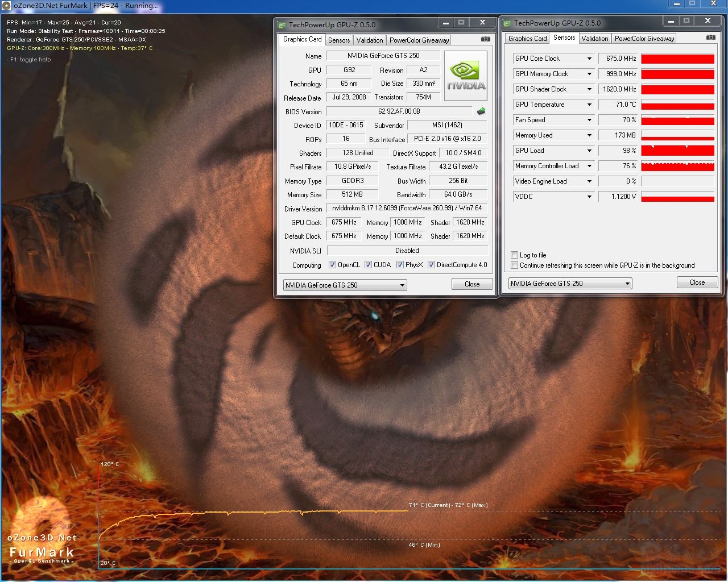
Task: Click the Memory Controller Load graph
Action: [677, 166]
